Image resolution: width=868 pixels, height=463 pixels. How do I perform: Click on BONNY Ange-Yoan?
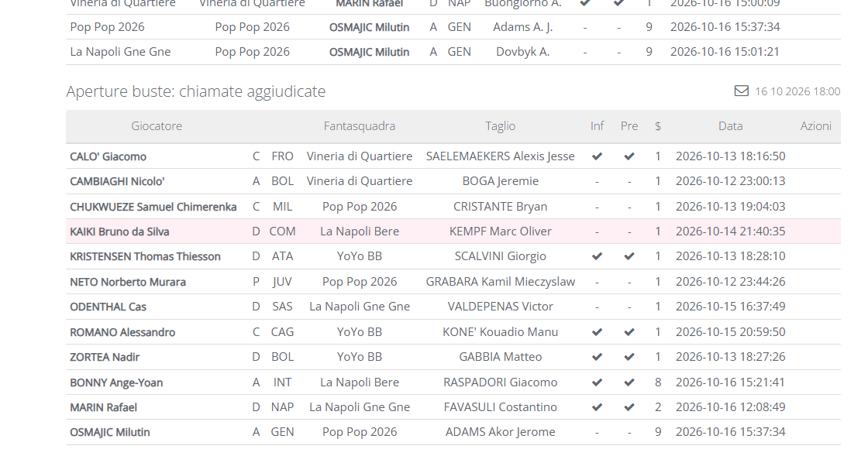coord(116,382)
